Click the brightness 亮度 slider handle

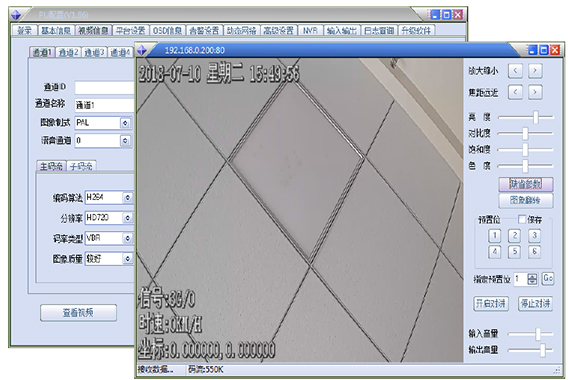[x=536, y=117]
